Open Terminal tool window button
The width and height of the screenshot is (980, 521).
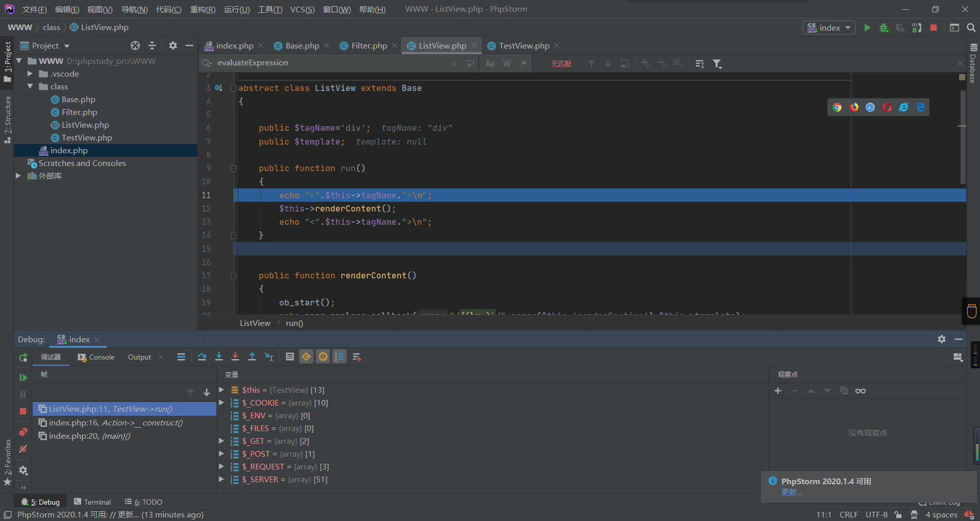pos(92,502)
